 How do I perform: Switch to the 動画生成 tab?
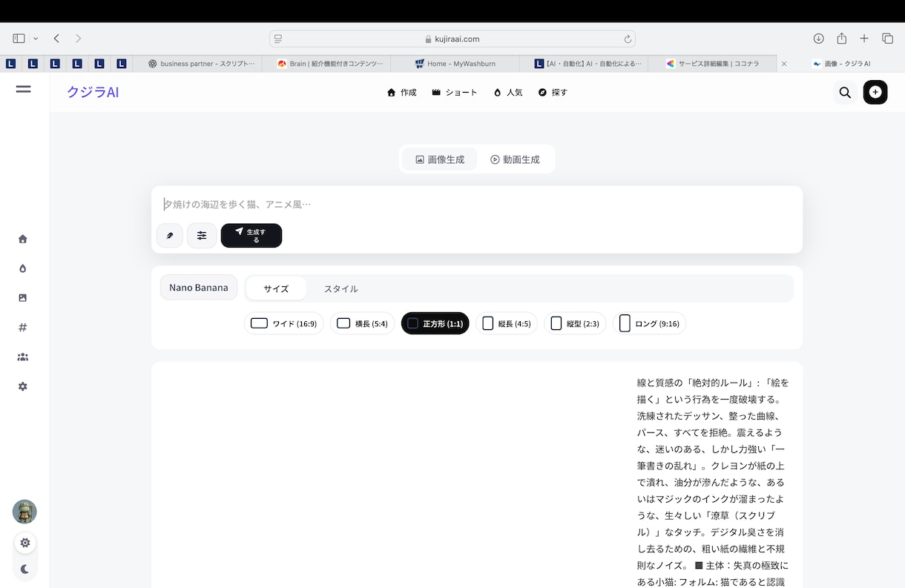(515, 159)
